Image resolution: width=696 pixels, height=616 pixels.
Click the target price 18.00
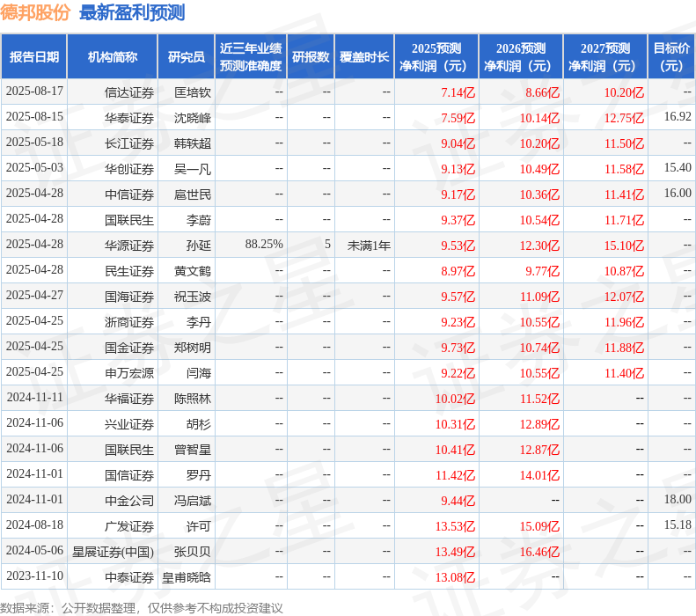click(x=678, y=499)
